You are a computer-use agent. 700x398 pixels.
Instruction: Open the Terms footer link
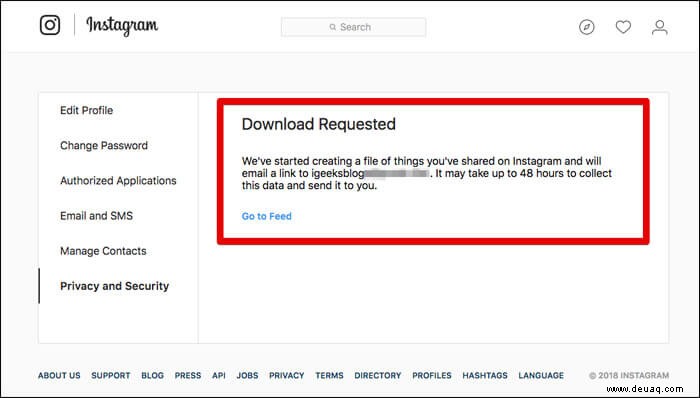329,376
